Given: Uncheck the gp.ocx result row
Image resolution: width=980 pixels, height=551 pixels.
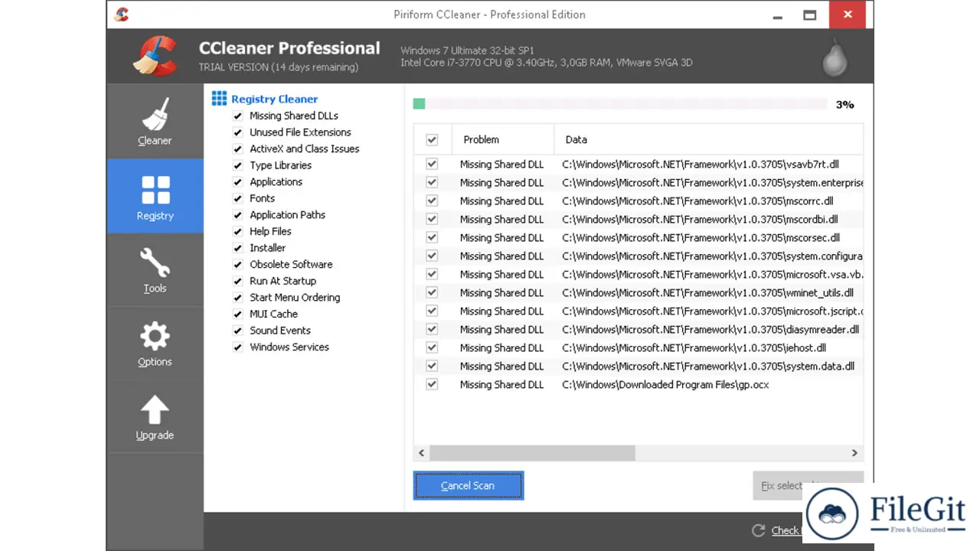Looking at the screenshot, I should [x=432, y=384].
